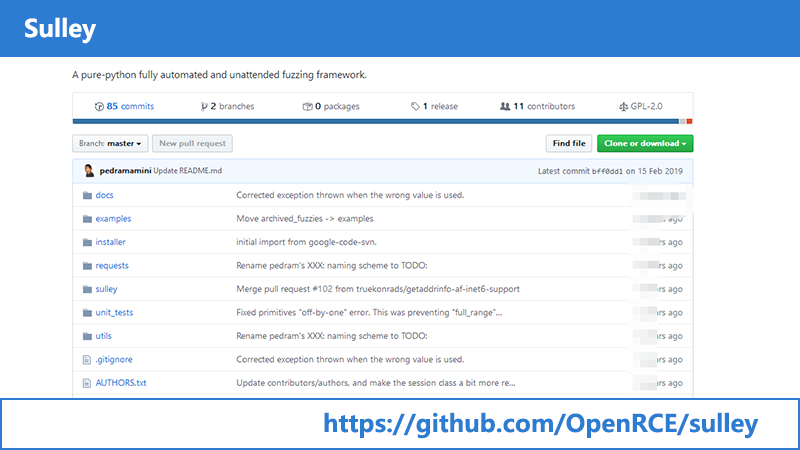This screenshot has height=450, width=800.
Task: Open 'Merge pull request #102' commit message
Action: [378, 289]
